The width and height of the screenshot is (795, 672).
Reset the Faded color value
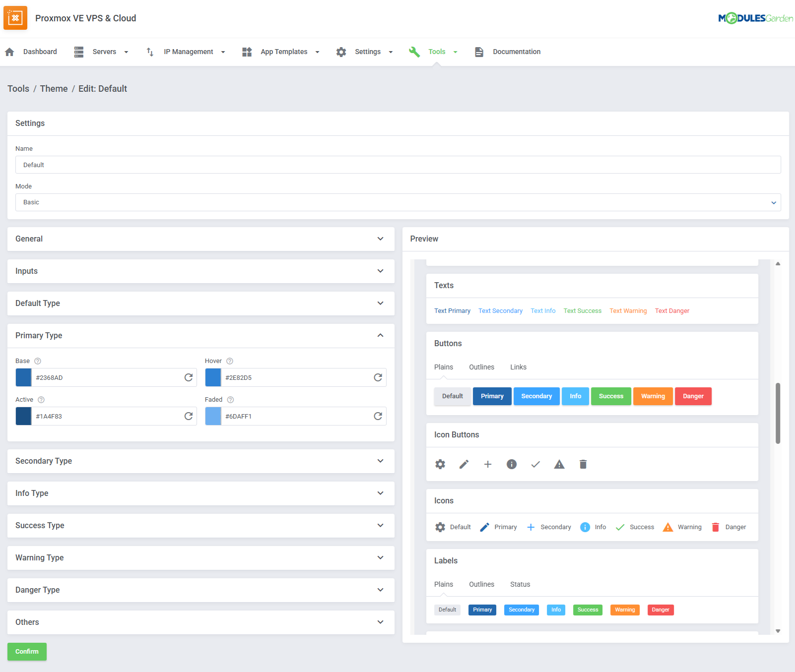378,416
